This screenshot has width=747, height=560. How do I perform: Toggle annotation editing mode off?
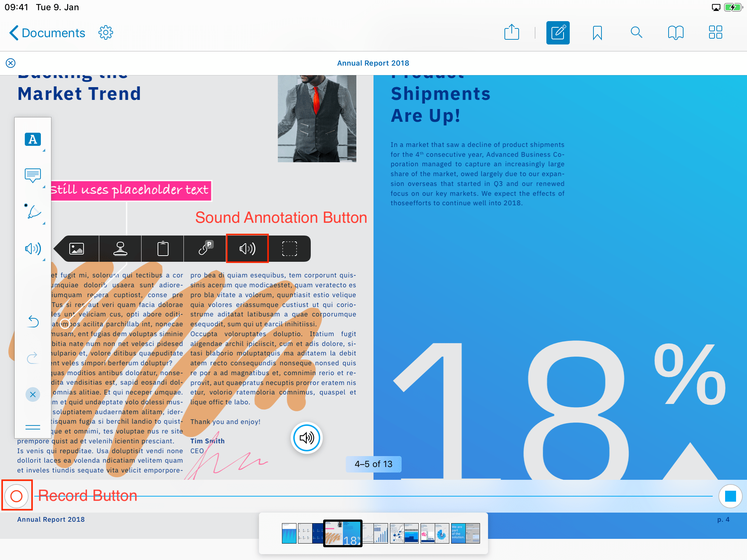(558, 33)
